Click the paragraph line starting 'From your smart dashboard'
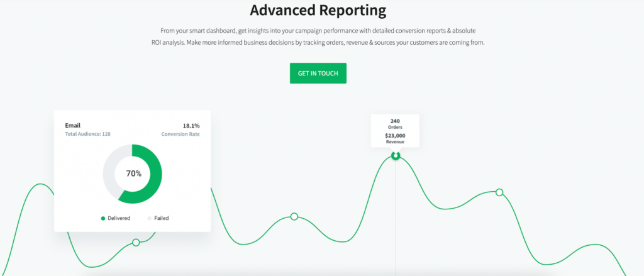Screen dimensions: 644x276 [x=318, y=31]
